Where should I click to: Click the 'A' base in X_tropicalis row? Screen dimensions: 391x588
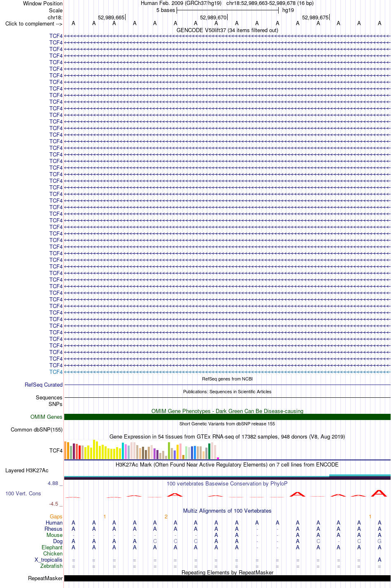[379, 560]
